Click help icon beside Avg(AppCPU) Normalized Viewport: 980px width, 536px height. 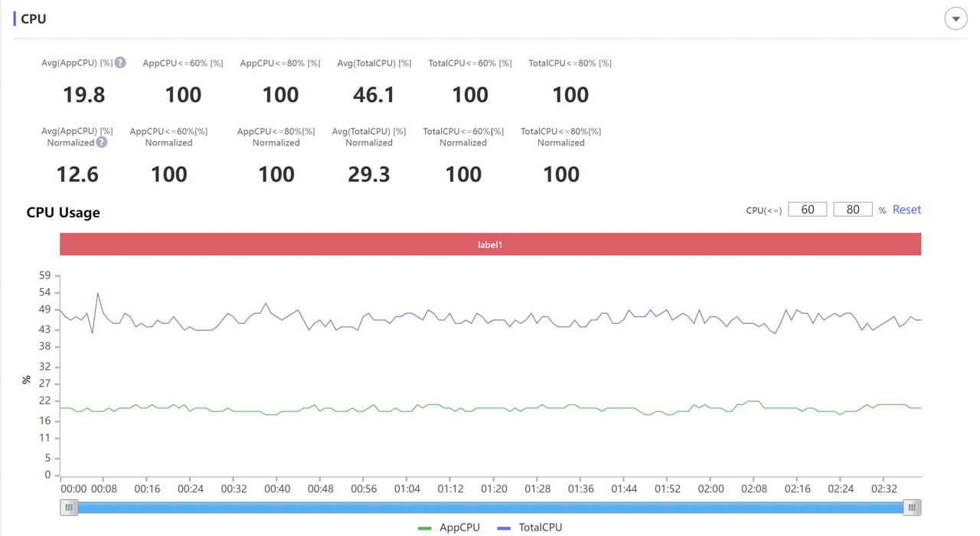pos(102,142)
